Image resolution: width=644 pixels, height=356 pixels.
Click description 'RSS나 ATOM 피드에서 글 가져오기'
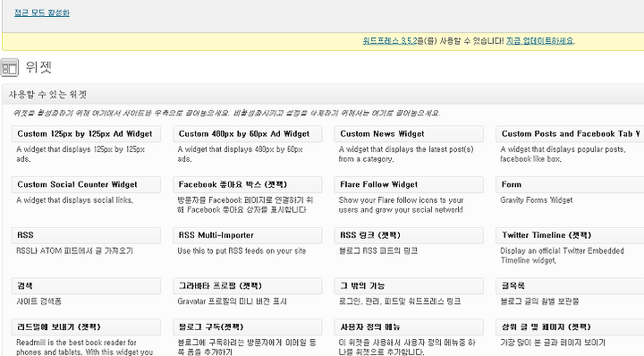[75, 250]
